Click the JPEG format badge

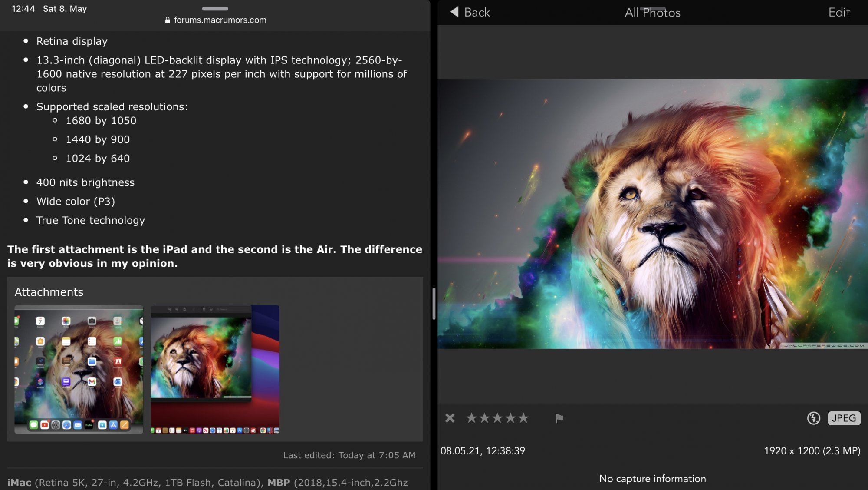pos(844,418)
